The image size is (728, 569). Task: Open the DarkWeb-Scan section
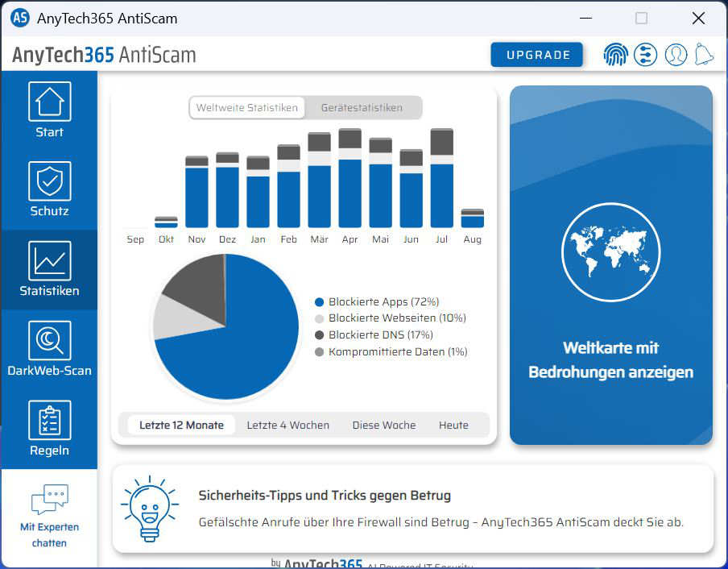click(49, 349)
